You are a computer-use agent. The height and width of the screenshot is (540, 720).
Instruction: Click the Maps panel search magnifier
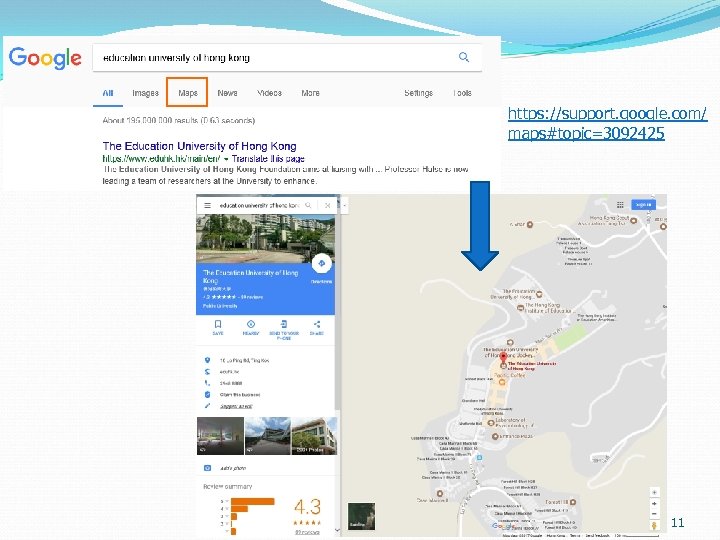tap(308, 205)
